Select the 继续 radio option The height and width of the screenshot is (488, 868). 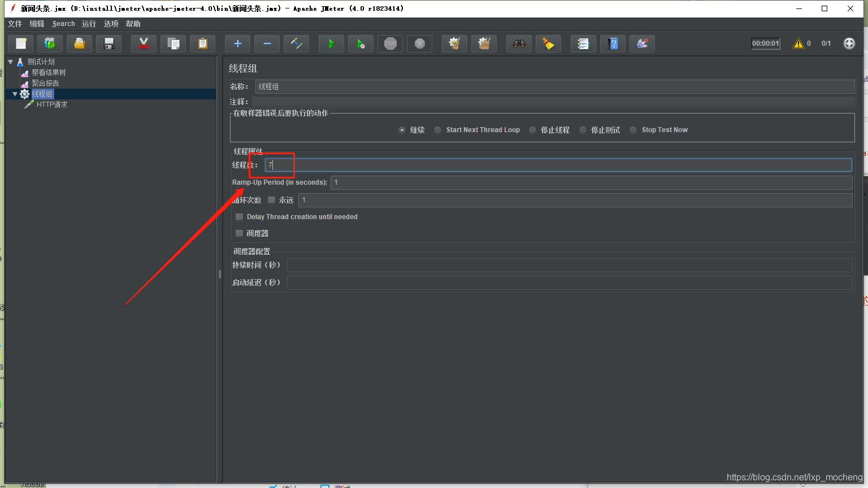[x=402, y=130]
